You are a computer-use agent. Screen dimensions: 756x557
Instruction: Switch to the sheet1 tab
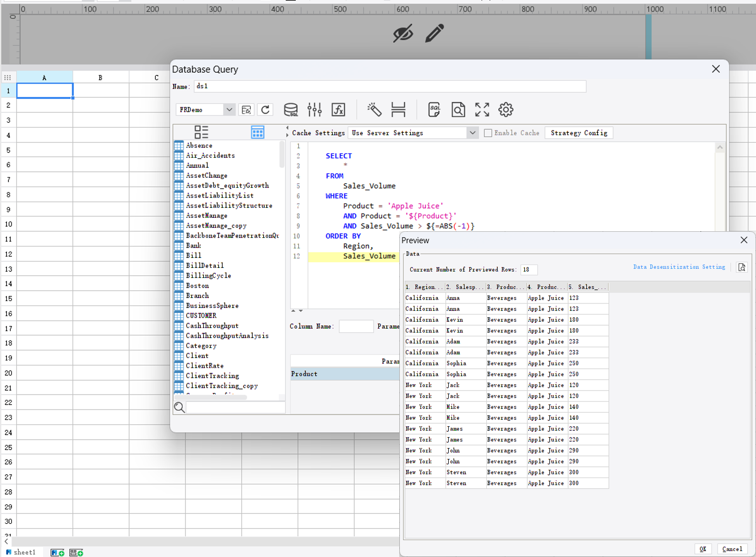point(21,552)
